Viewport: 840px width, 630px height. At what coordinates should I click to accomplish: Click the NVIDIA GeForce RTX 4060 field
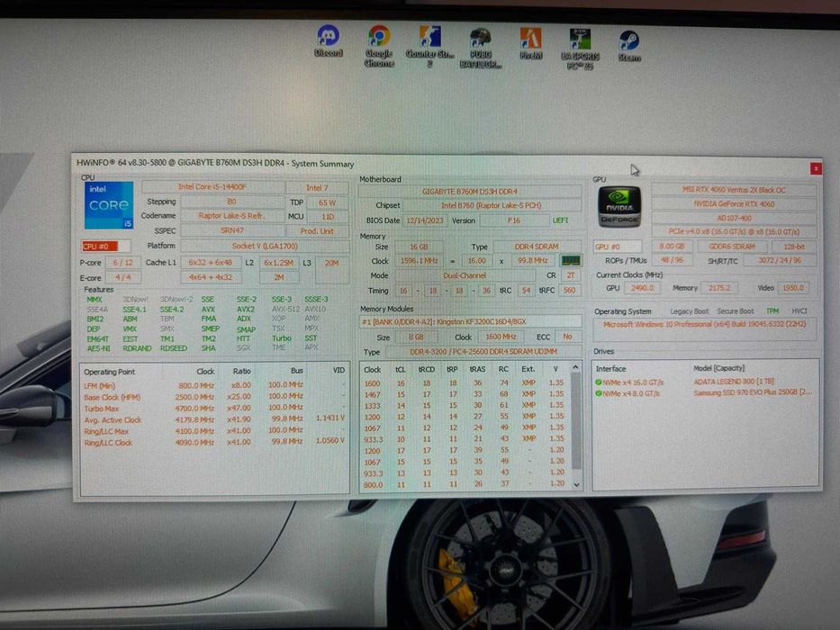(x=734, y=204)
